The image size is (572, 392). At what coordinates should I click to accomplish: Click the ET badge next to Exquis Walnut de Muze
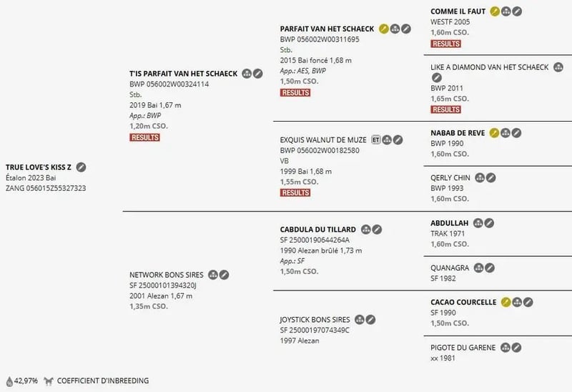tap(376, 139)
